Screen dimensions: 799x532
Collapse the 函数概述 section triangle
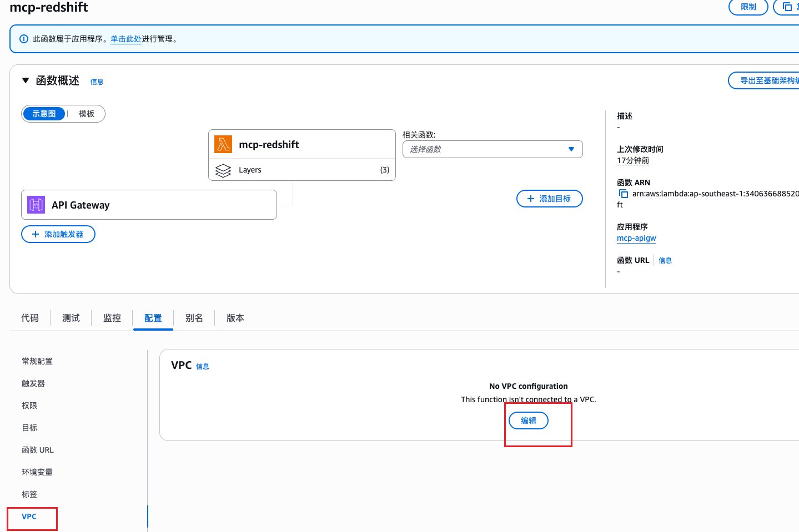[x=25, y=80]
